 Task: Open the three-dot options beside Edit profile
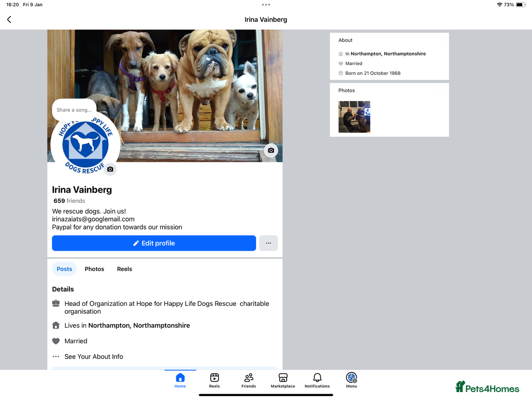pos(268,243)
